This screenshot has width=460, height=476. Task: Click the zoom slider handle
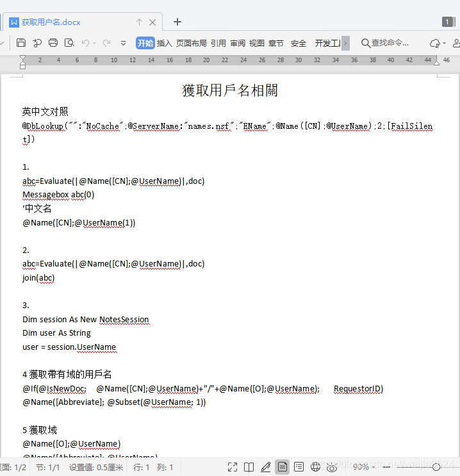coord(436,467)
